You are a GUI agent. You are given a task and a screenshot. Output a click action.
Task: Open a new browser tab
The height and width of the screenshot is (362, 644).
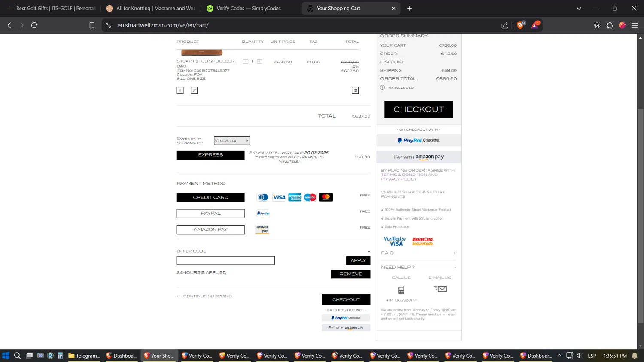tap(409, 8)
